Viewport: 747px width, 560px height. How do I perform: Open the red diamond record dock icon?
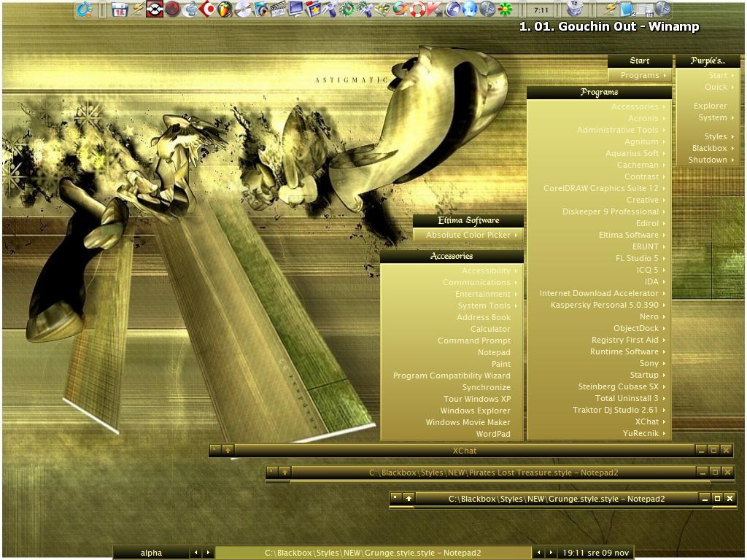coord(207,9)
